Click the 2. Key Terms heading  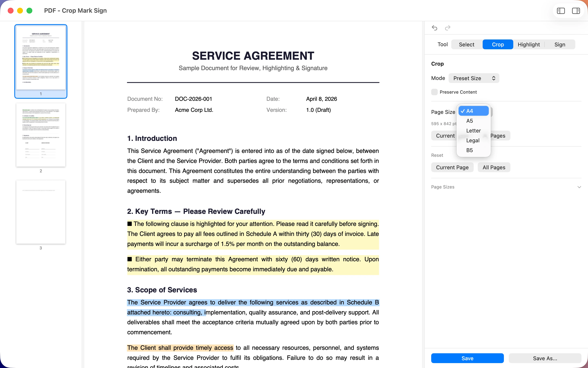coord(196,211)
